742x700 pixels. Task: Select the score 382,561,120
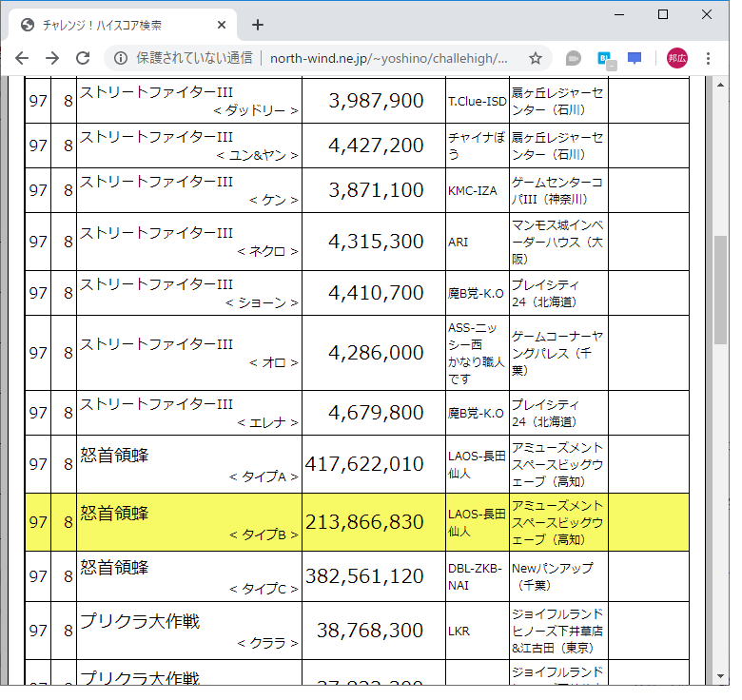(x=364, y=576)
